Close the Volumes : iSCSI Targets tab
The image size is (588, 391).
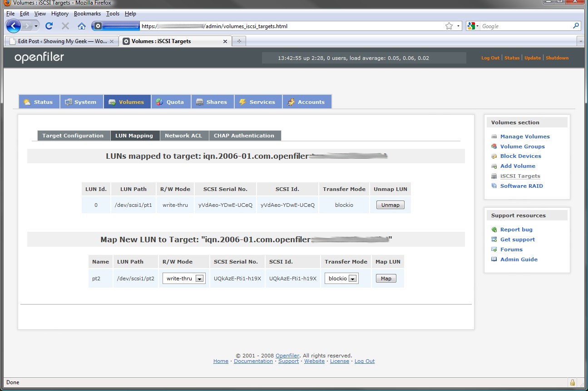[225, 41]
